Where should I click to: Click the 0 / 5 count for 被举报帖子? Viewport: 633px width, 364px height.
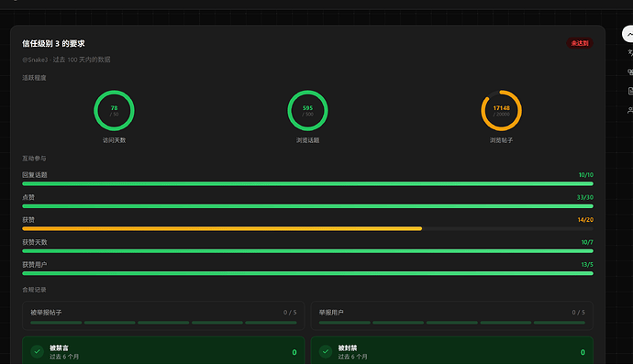[x=290, y=313]
